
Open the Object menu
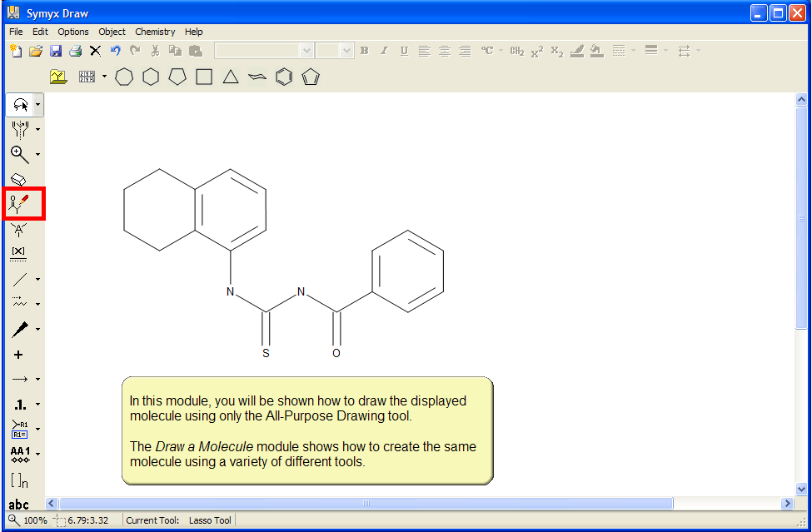tap(112, 32)
